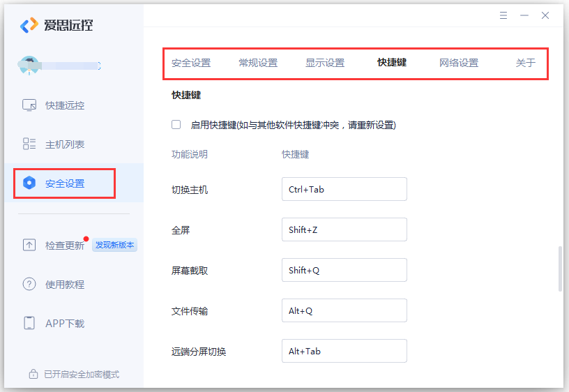Click the 检查更新 upload arrow icon
The image size is (569, 392).
(29, 245)
